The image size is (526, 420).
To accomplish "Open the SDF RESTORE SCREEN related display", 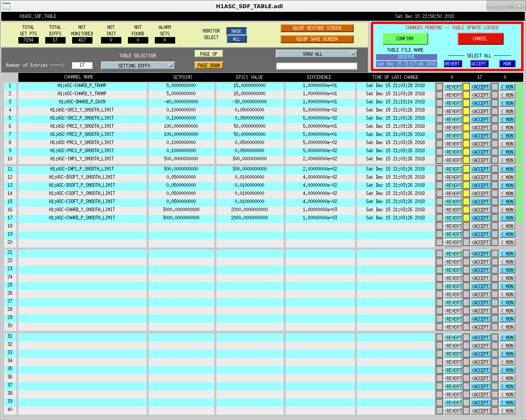I will (x=317, y=28).
